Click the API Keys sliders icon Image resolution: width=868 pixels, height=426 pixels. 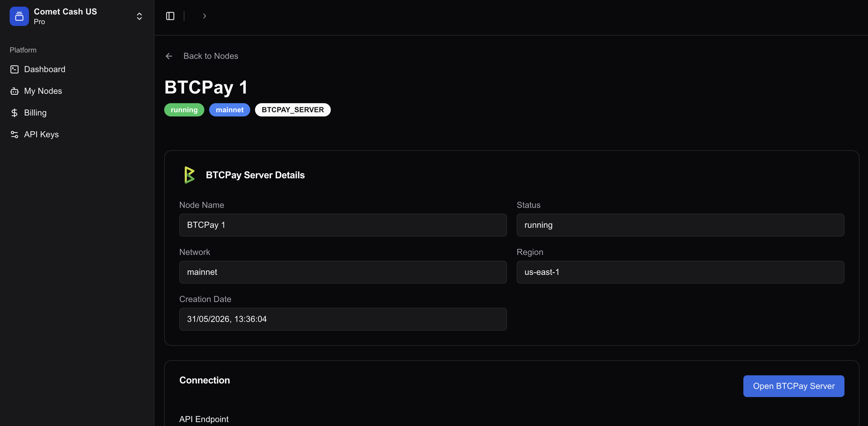pos(14,134)
